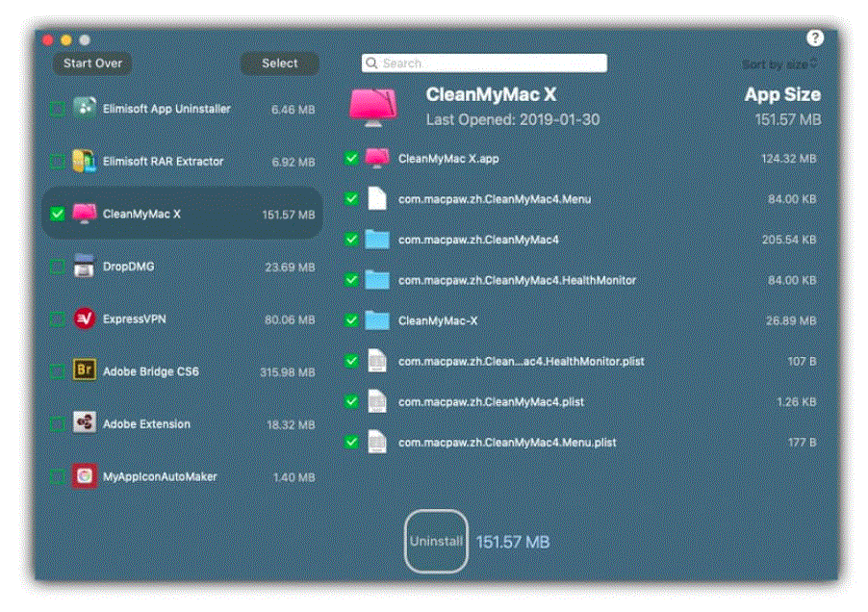The height and width of the screenshot is (612, 868).
Task: Click into the Search field
Action: click(x=484, y=64)
